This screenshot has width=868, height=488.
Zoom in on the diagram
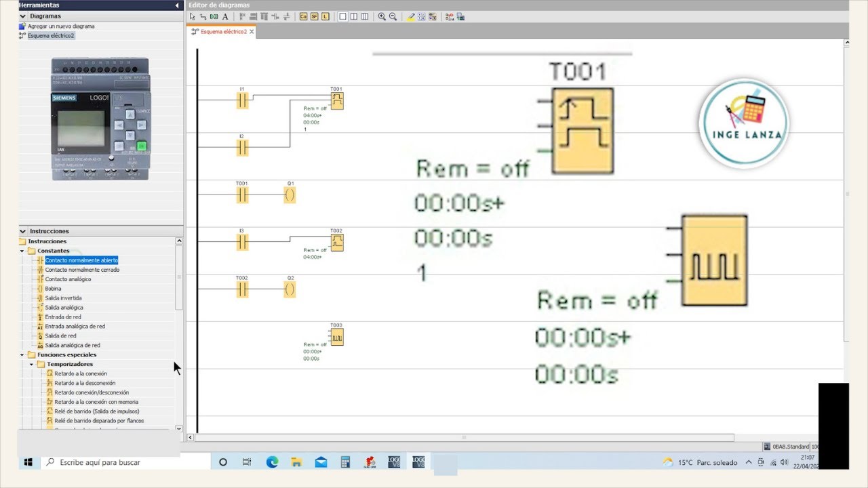(382, 16)
